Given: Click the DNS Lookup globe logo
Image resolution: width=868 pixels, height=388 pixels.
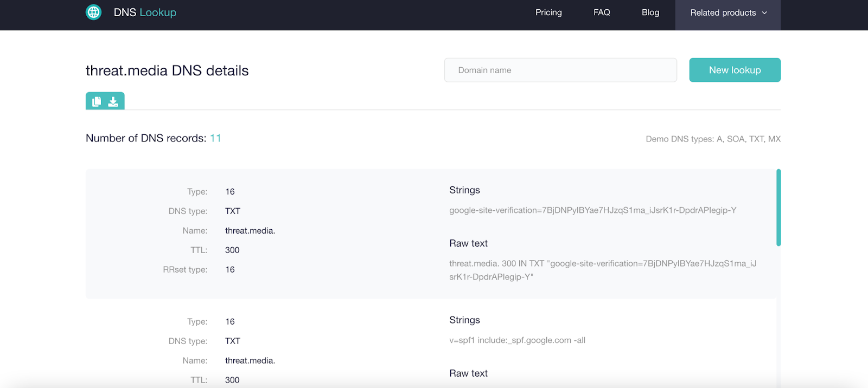Looking at the screenshot, I should click(x=94, y=12).
